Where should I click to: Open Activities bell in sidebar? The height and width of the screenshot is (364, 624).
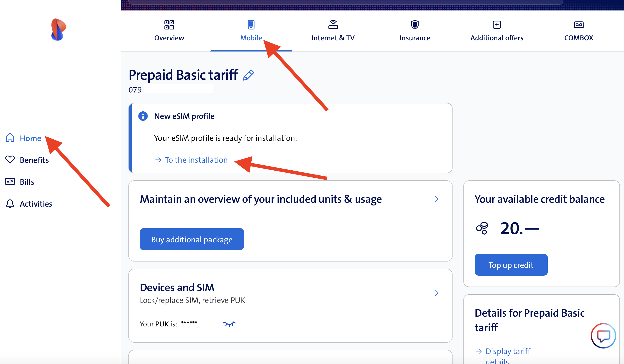(10, 204)
